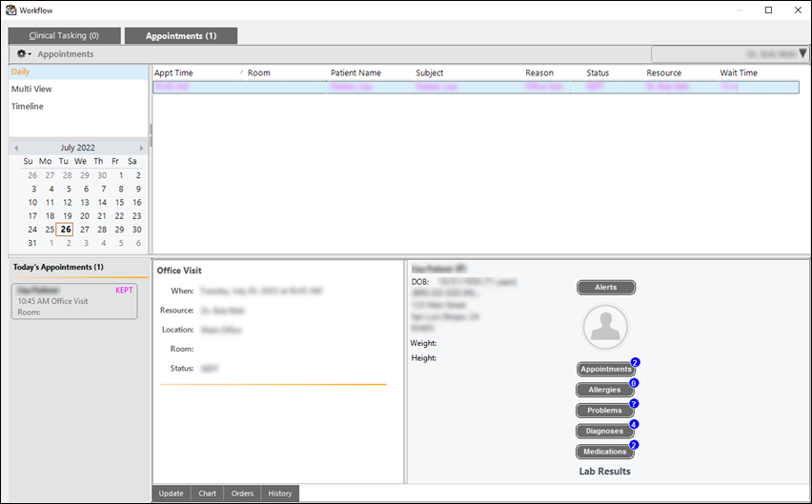Select July 9 in the calendar
The width and height of the screenshot is (812, 504).
(x=138, y=189)
